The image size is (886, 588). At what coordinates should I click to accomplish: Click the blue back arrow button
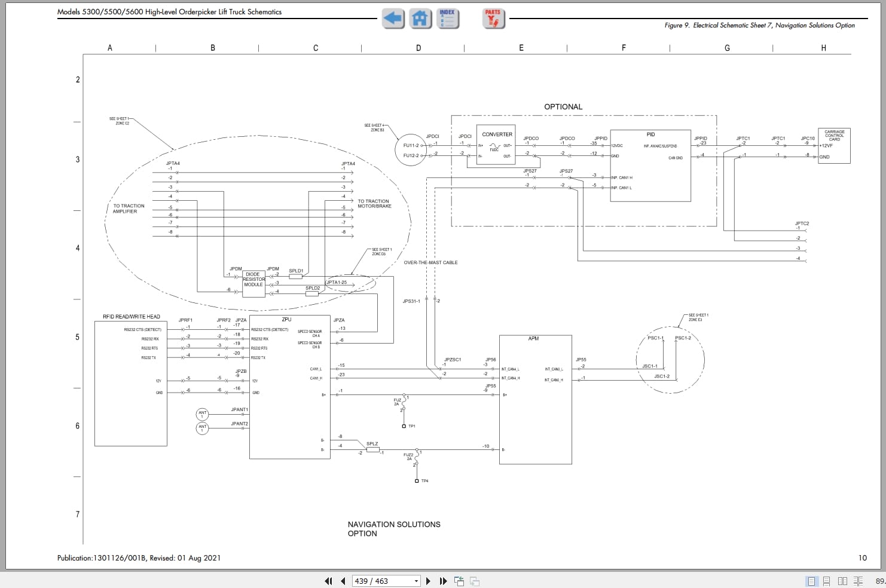[x=393, y=19]
